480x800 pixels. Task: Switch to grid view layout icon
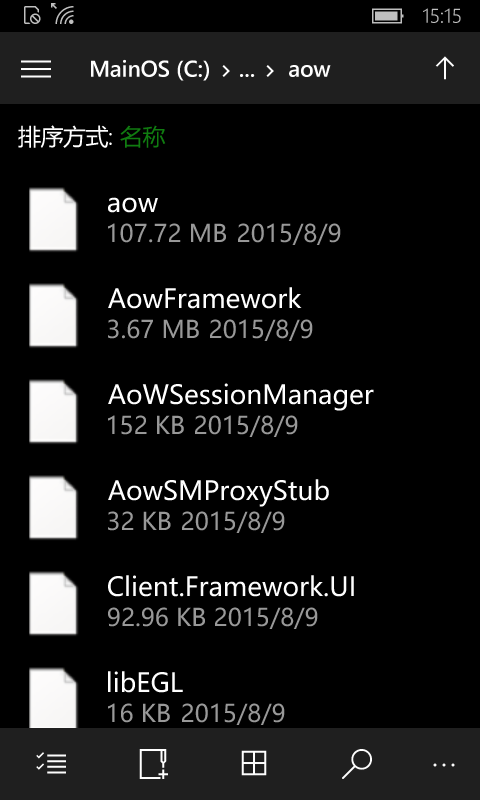254,764
